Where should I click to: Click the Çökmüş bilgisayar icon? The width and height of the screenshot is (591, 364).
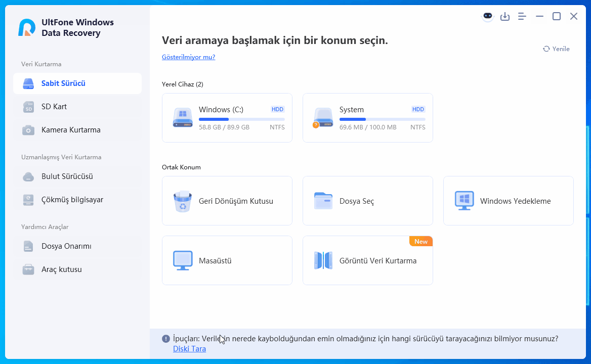point(28,200)
